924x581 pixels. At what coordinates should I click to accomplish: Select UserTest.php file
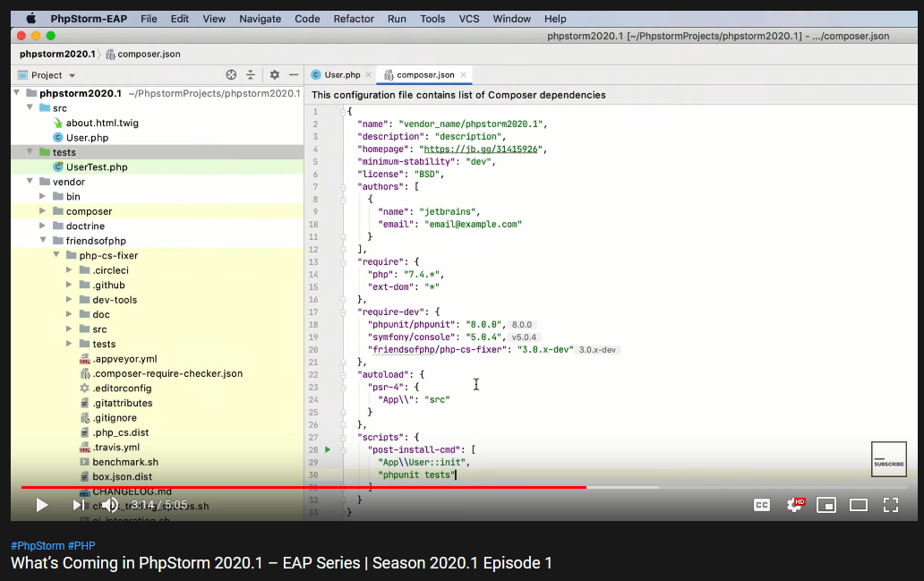[x=96, y=167]
